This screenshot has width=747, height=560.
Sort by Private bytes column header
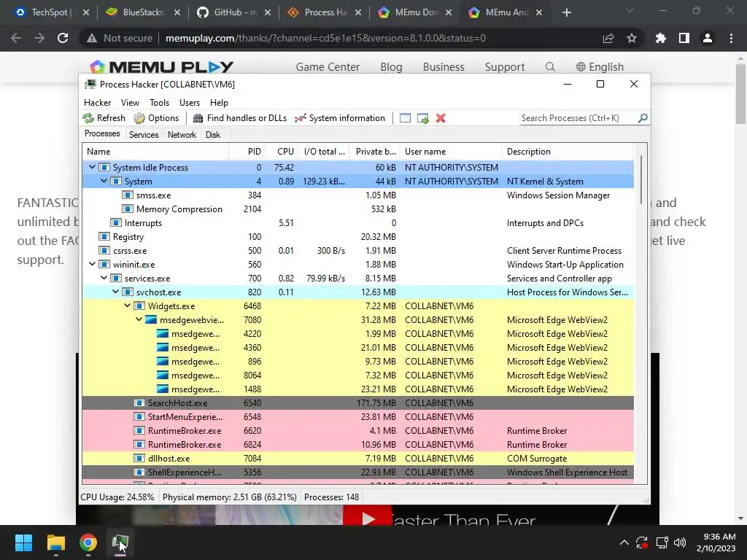click(374, 152)
